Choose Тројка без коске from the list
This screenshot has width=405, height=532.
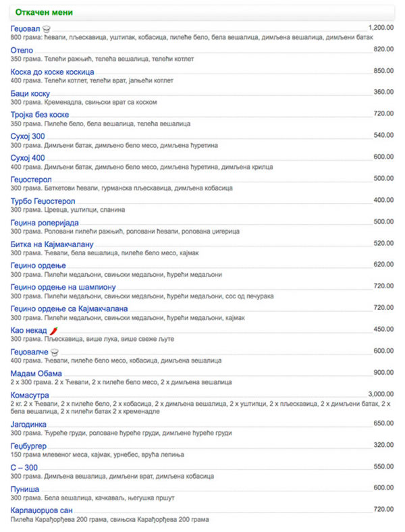(x=40, y=115)
